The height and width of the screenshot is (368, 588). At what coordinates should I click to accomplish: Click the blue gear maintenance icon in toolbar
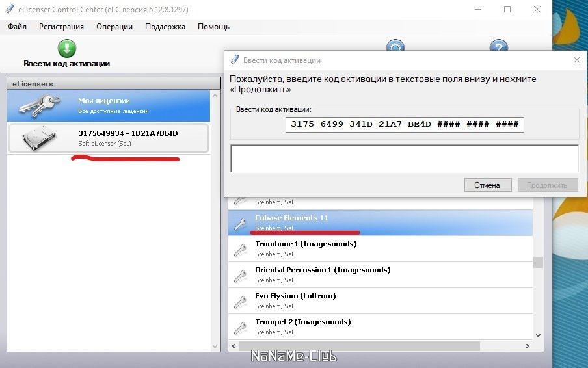(395, 45)
